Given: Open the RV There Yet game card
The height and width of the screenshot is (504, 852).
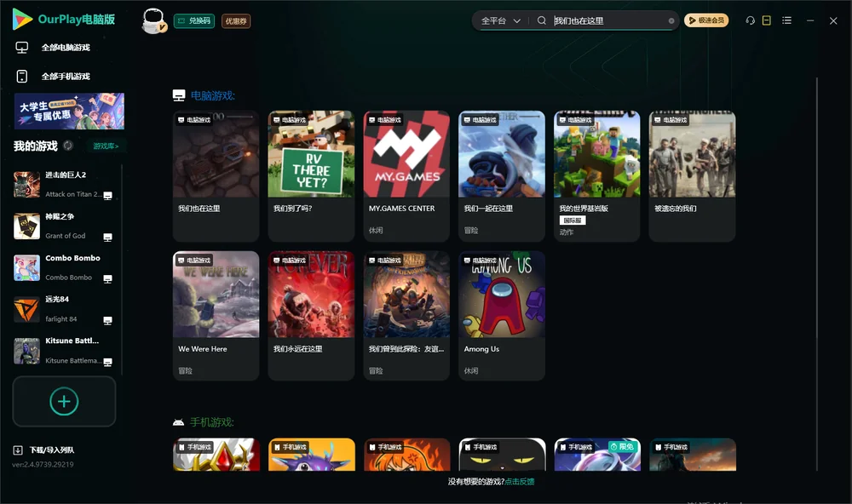Looking at the screenshot, I should click(x=311, y=176).
